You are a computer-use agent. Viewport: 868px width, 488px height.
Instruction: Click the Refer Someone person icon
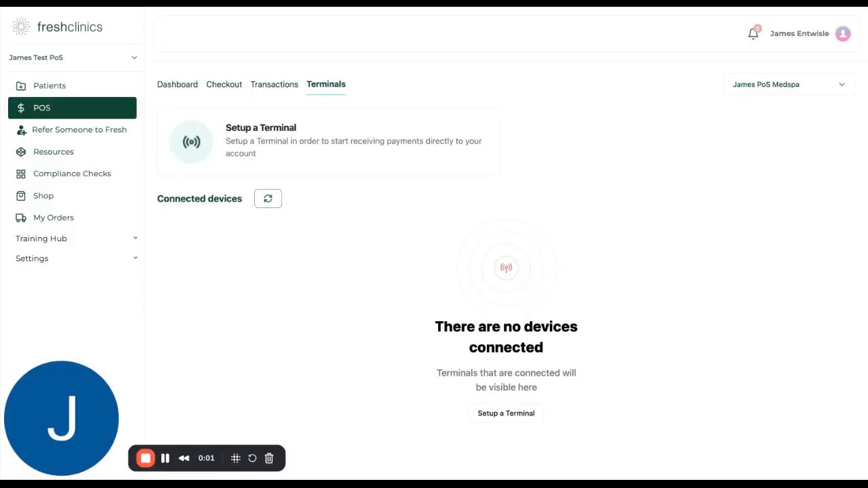click(21, 129)
